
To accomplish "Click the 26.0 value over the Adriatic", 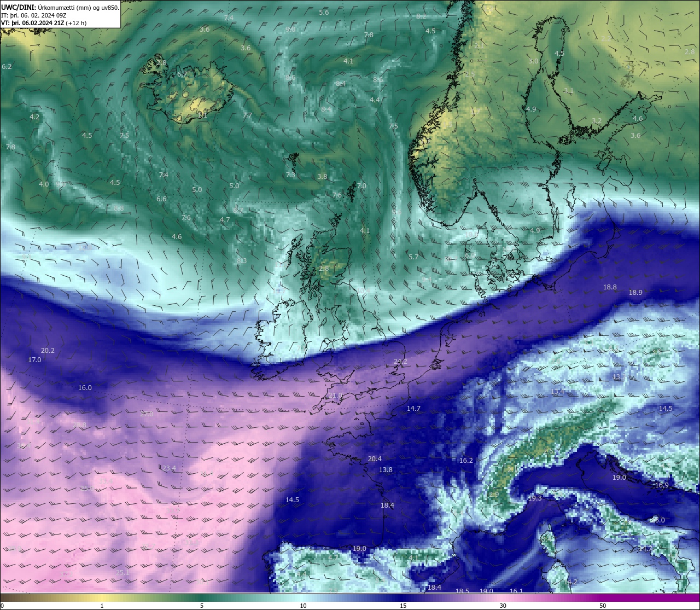I will [658, 520].
